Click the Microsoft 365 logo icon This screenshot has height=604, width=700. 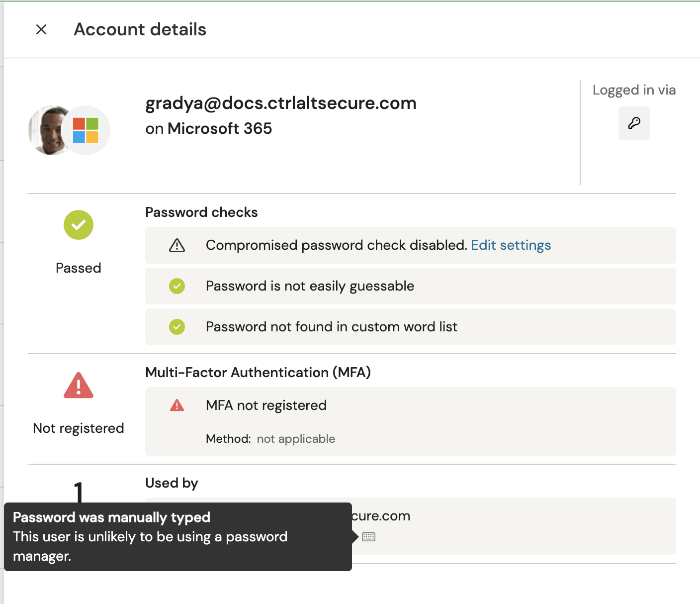[x=86, y=130]
